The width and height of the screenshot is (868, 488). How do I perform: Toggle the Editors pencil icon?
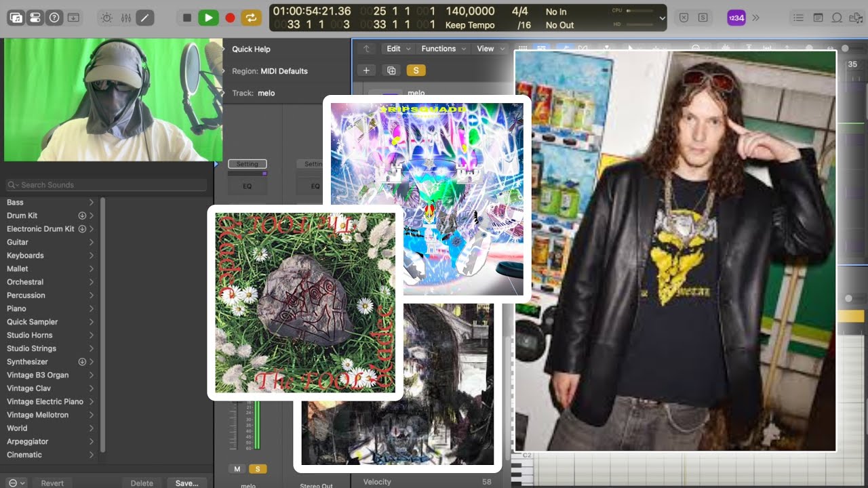click(144, 18)
